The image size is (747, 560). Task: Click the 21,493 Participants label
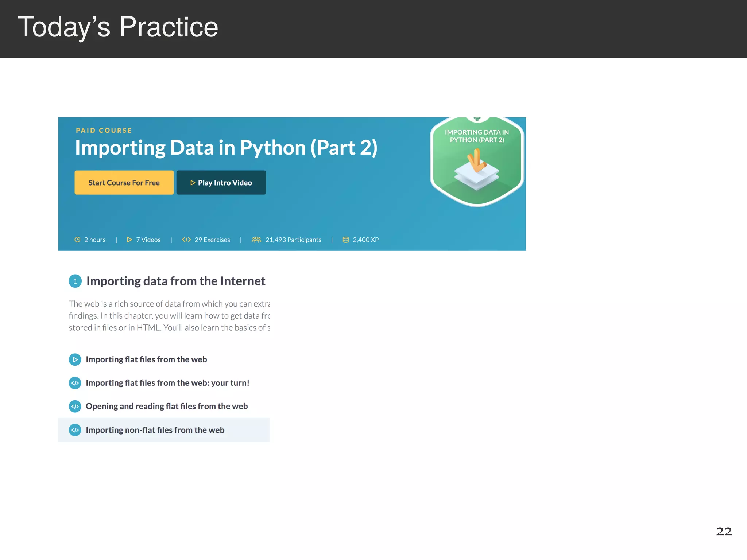point(293,240)
